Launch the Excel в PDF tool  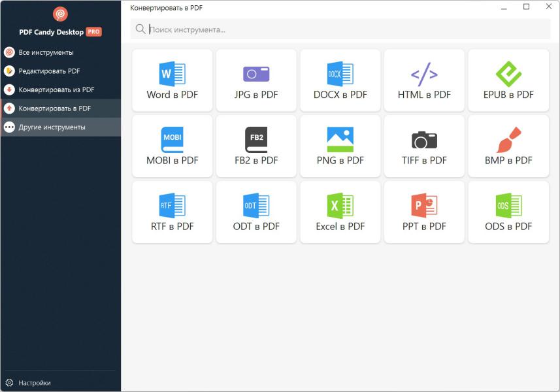[340, 212]
